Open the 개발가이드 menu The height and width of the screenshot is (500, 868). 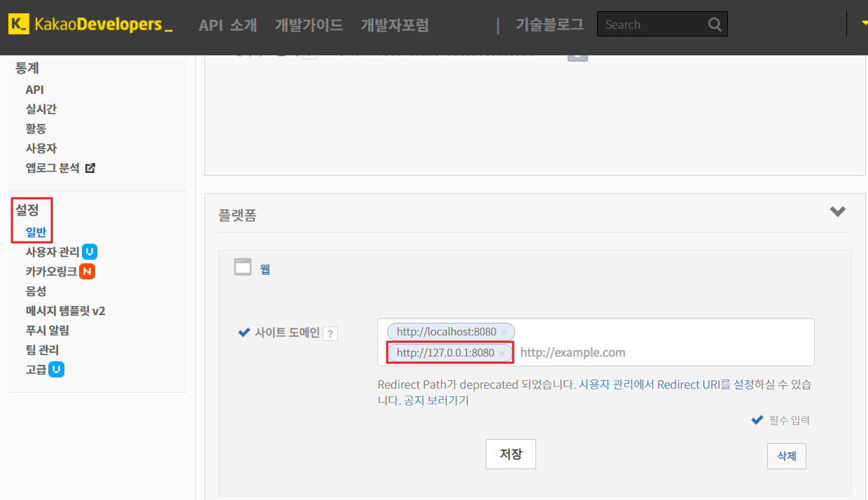[x=309, y=25]
